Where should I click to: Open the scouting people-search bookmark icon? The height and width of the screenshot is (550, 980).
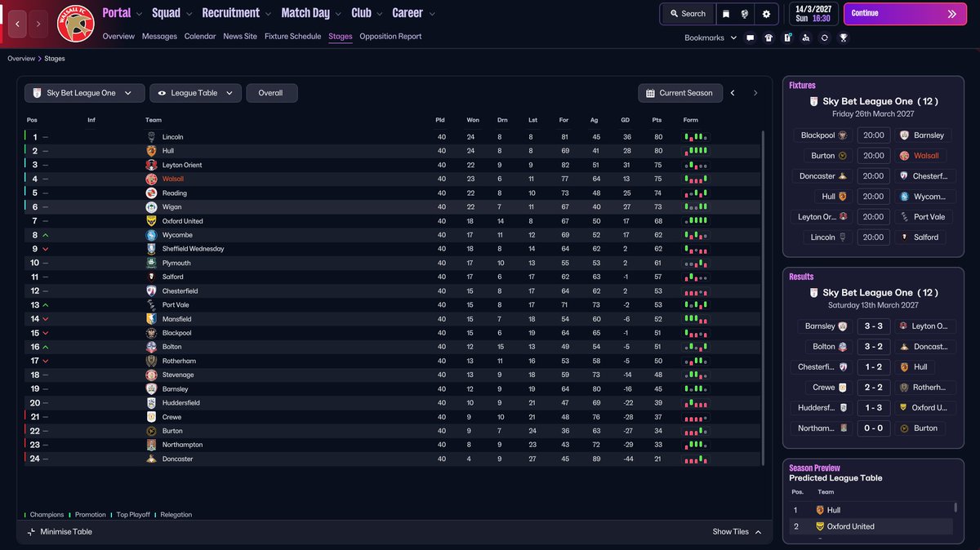[806, 38]
